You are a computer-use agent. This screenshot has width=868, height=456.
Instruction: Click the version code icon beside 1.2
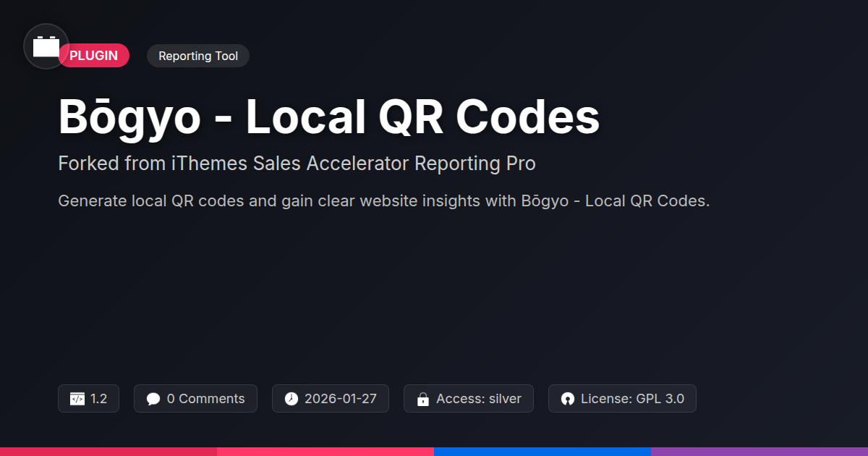77,399
